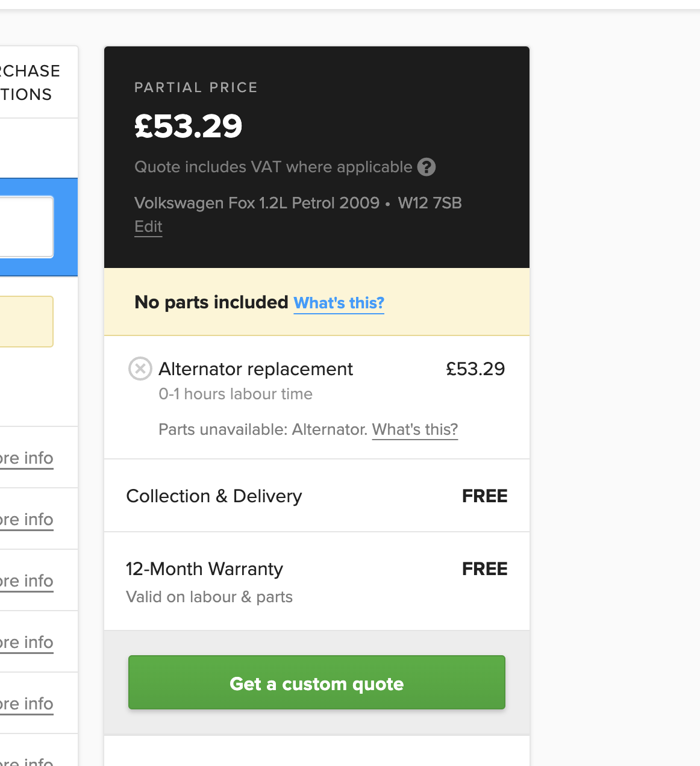The image size is (700, 766).
Task: Open the topmost "more info" link
Action: point(27,458)
